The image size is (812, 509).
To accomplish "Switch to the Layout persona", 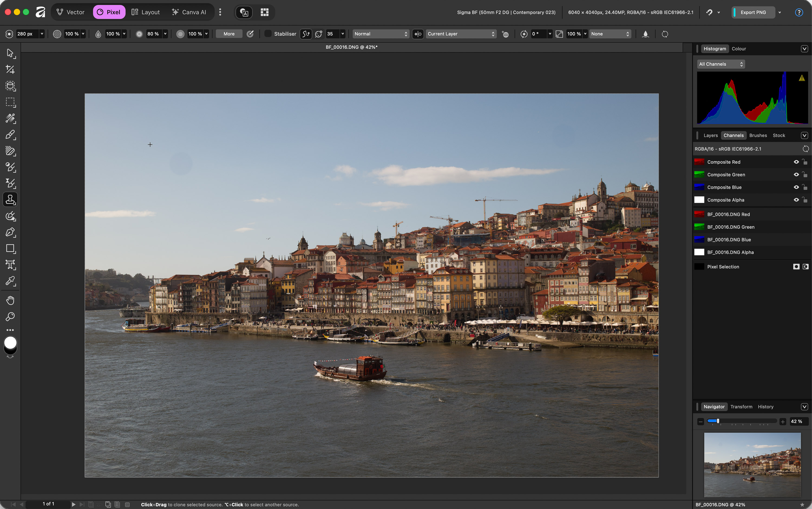I will (145, 12).
